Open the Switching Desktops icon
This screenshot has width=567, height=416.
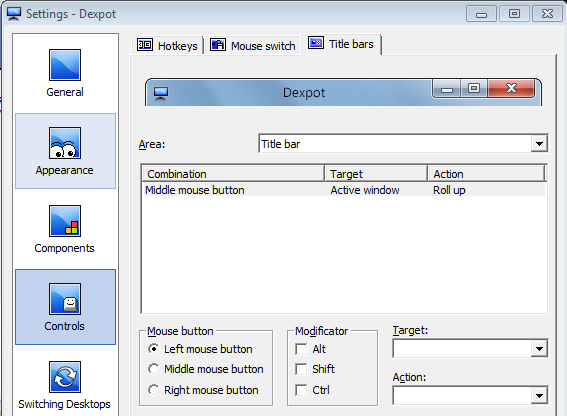tap(65, 377)
